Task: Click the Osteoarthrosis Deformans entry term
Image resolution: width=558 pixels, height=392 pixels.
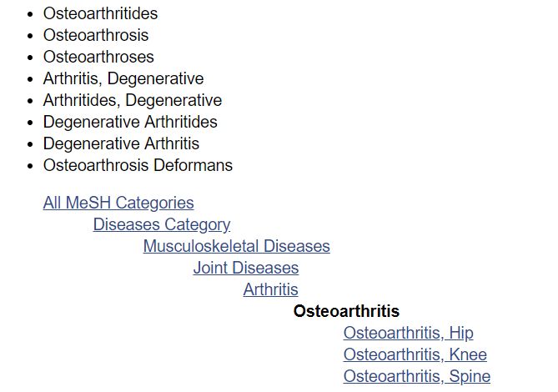Action: (138, 165)
